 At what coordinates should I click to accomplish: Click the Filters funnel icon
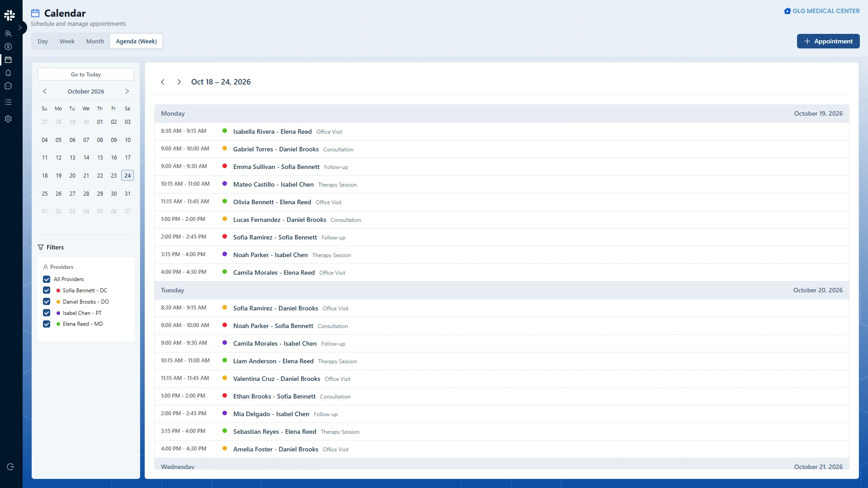41,247
